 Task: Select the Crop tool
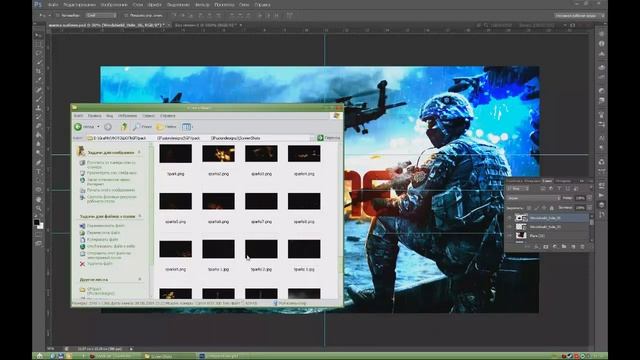click(39, 71)
